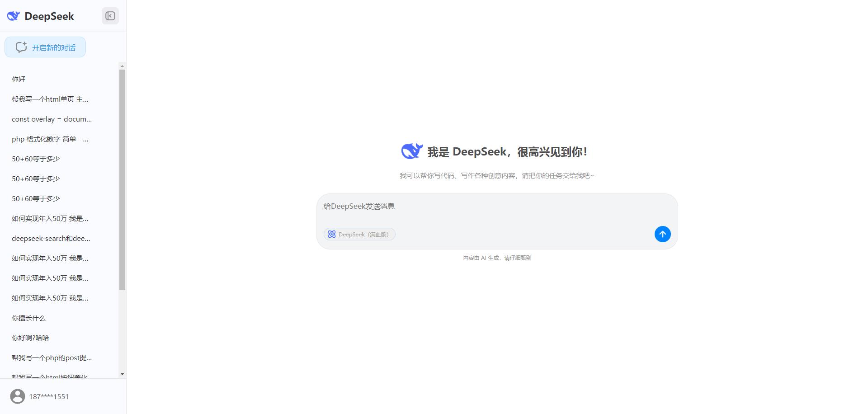
Task: Click the sidebar scrollbar thumb
Action: 122,180
